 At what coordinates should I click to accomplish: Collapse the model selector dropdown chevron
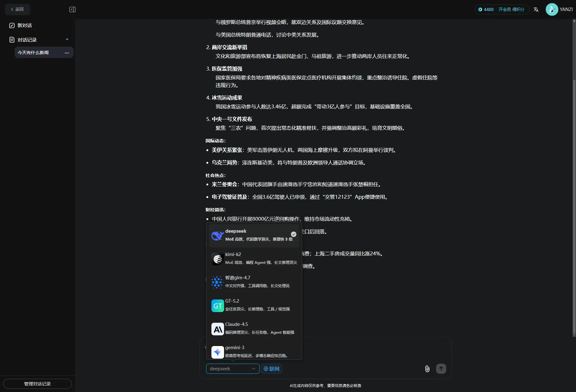[x=254, y=369]
